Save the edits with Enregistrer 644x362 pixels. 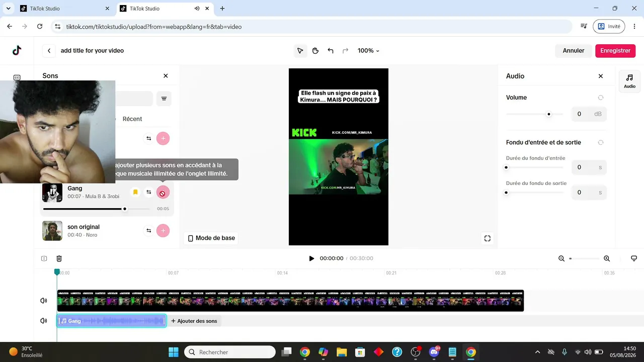(x=615, y=51)
